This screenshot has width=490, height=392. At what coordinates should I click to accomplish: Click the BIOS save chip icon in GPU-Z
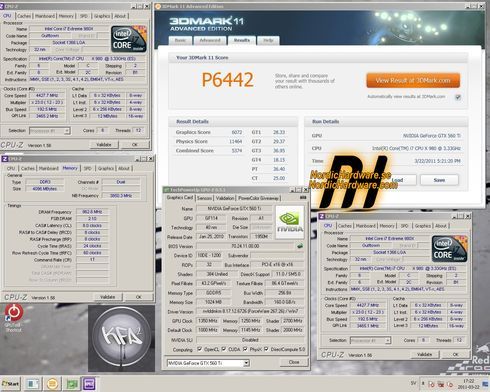(300, 246)
